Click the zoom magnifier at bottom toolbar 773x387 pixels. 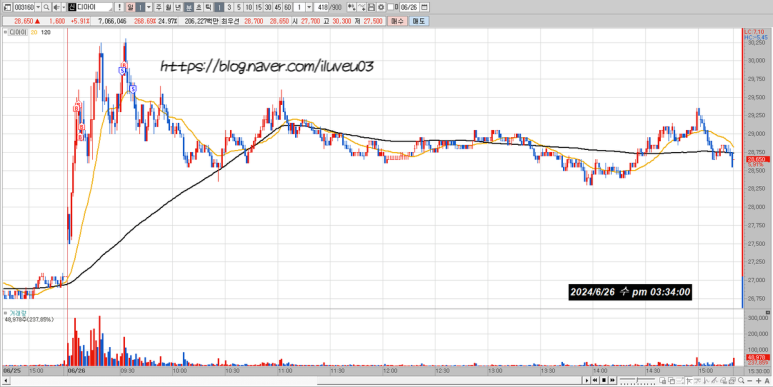741,380
